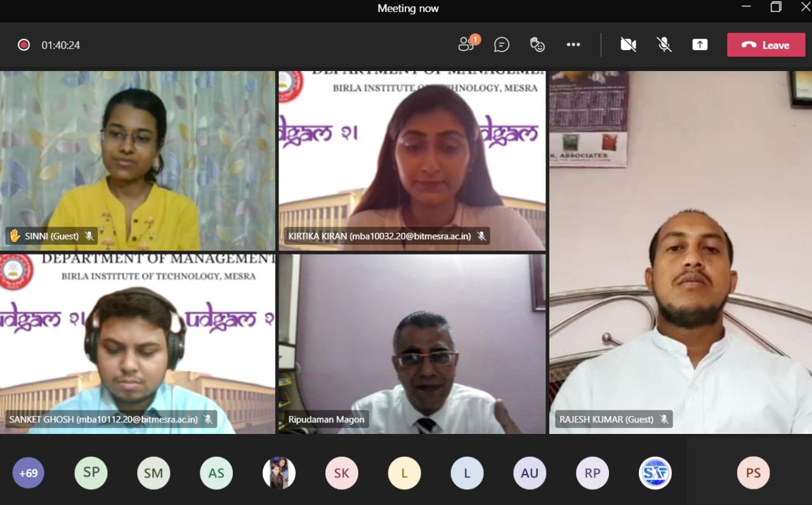
Task: Click the raised hand icon beside SINNI
Action: click(x=15, y=236)
